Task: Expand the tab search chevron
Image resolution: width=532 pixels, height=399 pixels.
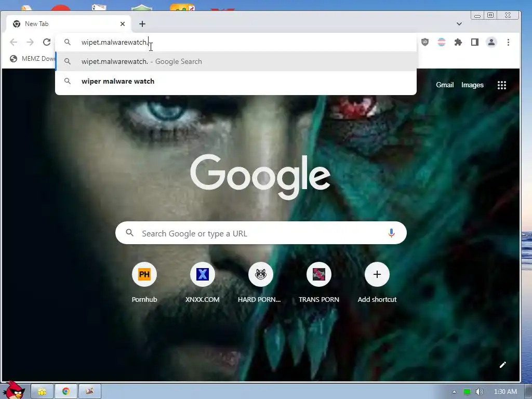Action: click(x=459, y=24)
